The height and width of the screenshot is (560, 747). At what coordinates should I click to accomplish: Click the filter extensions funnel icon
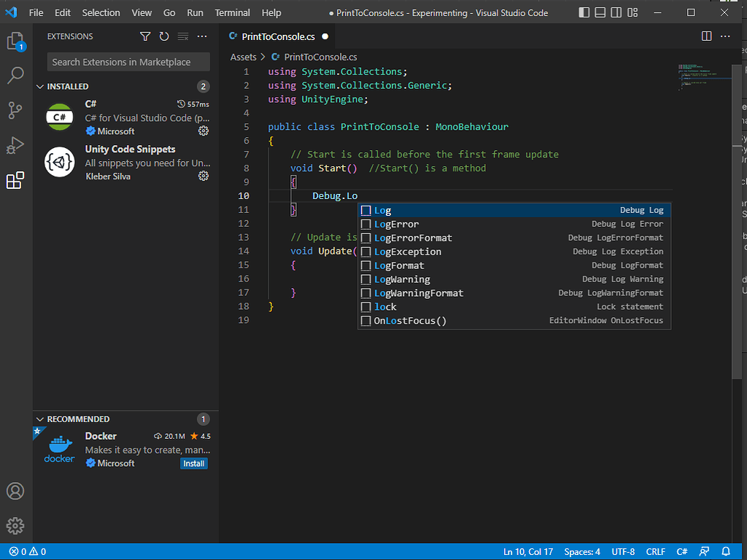point(145,36)
